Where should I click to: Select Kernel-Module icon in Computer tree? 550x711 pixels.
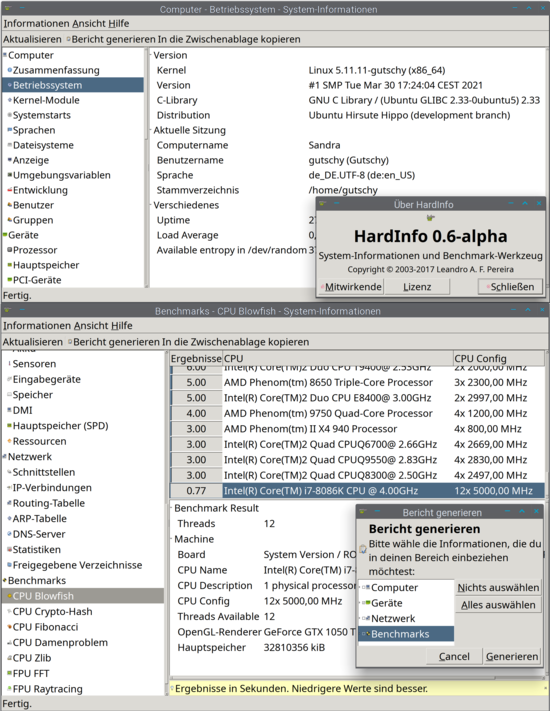tap(10, 100)
